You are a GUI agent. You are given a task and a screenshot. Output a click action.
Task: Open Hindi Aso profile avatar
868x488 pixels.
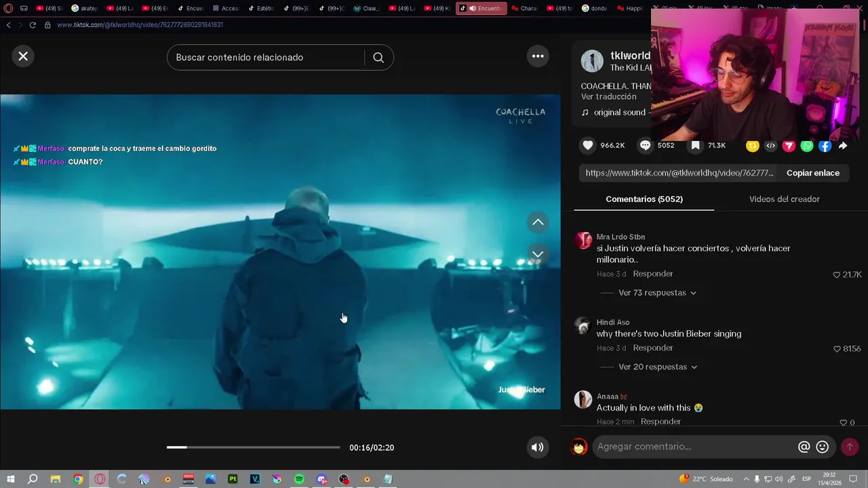click(x=583, y=326)
